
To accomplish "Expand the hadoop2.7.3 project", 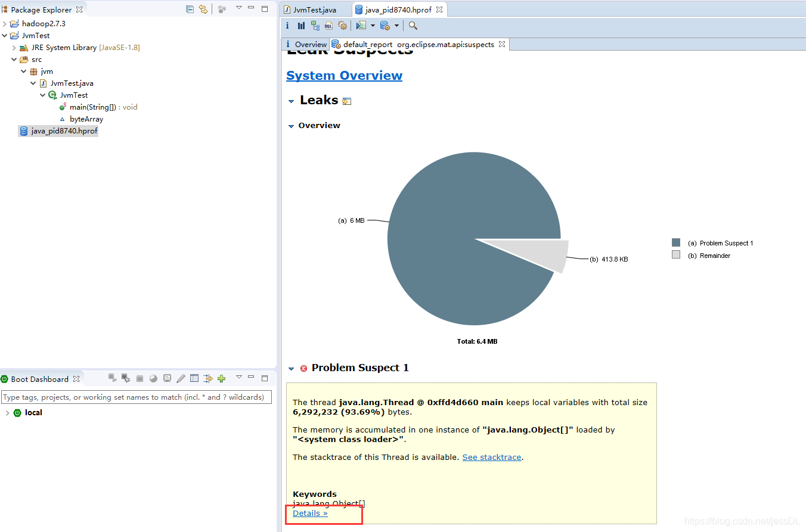I will tap(5, 24).
